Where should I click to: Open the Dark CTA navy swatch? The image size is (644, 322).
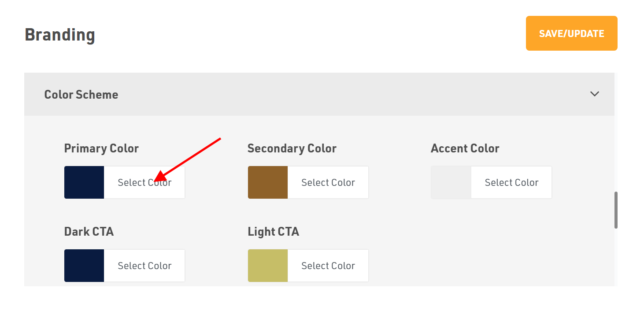coord(84,266)
